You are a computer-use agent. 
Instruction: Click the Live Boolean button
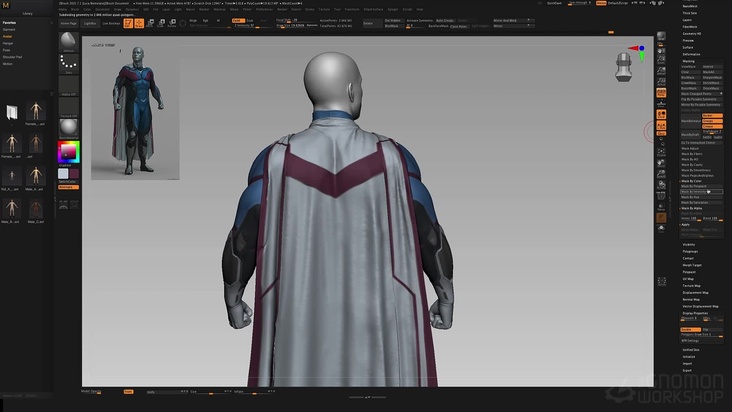(x=111, y=23)
